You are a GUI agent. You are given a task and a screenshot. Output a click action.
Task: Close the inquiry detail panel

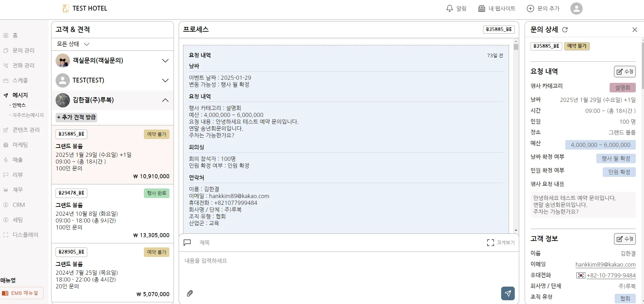[634, 30]
